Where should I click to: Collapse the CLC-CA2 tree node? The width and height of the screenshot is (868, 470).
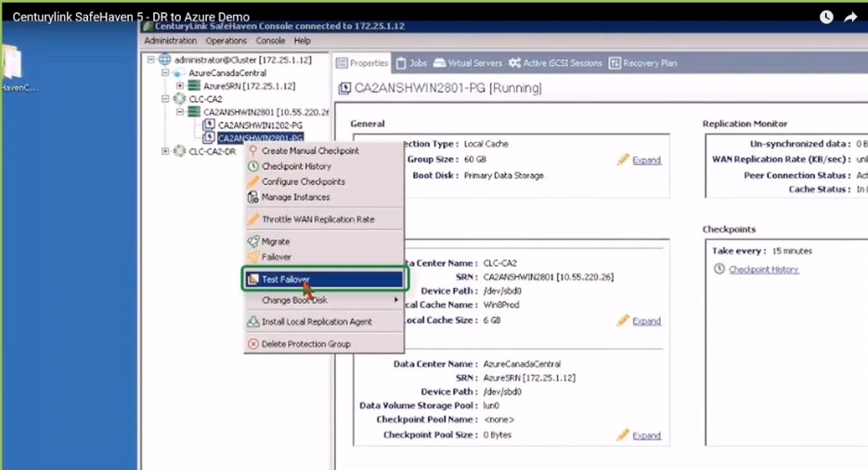[x=165, y=98]
